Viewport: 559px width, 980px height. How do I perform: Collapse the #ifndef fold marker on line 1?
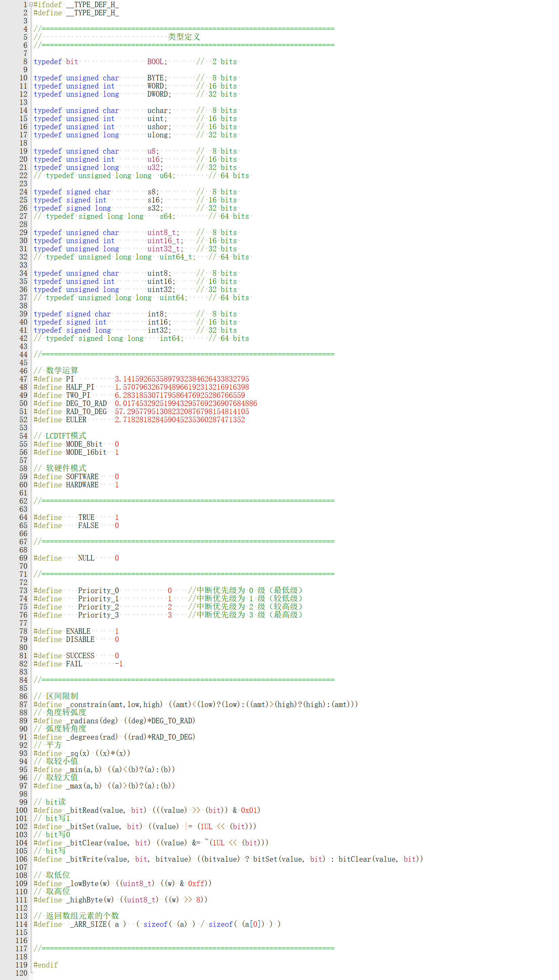click(x=31, y=5)
